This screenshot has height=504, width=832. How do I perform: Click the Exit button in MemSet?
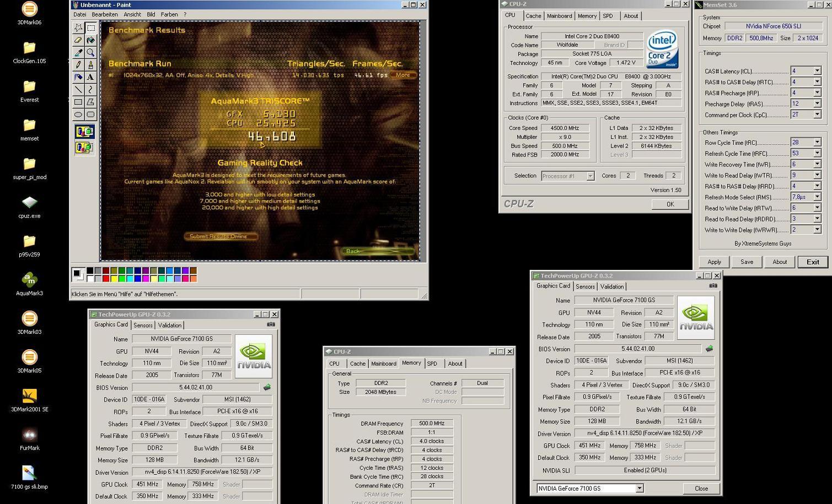click(x=813, y=262)
